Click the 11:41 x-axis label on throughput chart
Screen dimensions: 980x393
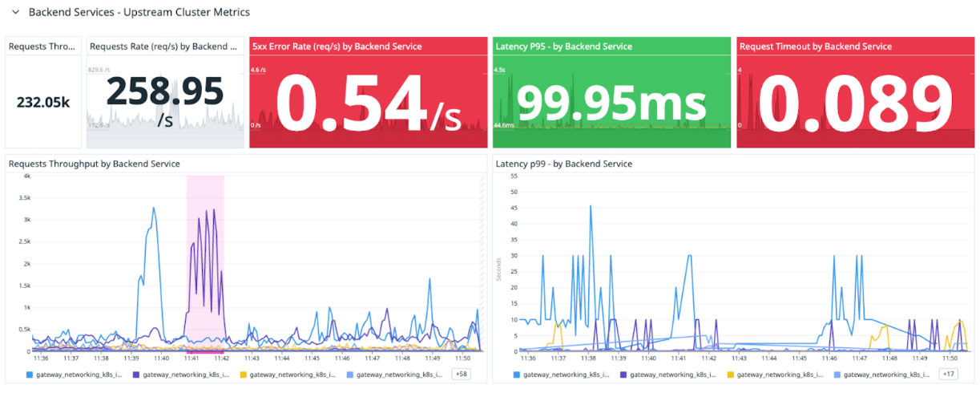pos(192,357)
